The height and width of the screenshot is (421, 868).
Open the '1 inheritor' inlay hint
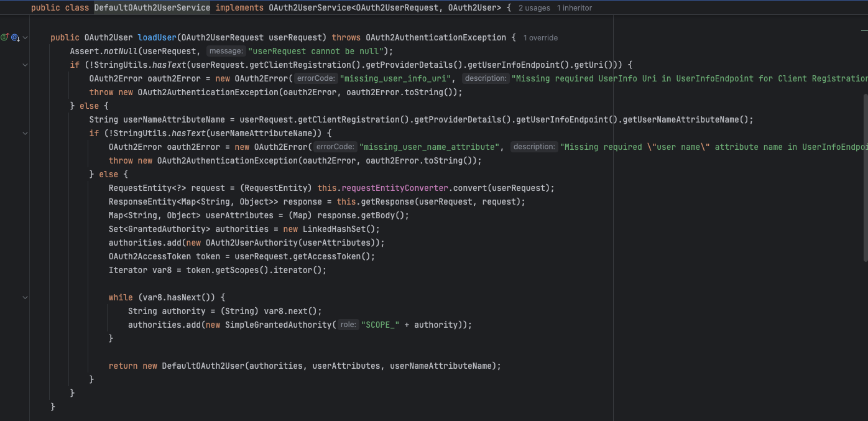tap(575, 8)
